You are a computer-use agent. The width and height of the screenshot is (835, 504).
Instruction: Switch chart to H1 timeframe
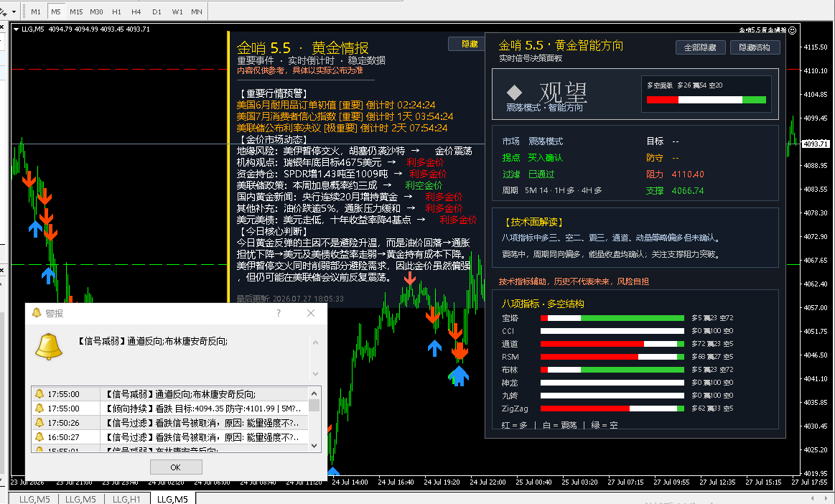coord(116,11)
